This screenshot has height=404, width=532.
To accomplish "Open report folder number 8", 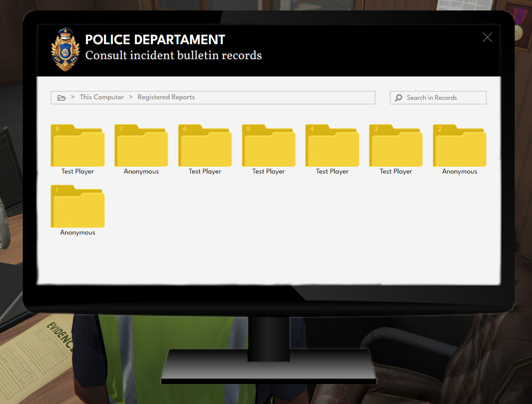I will pyautogui.click(x=78, y=145).
